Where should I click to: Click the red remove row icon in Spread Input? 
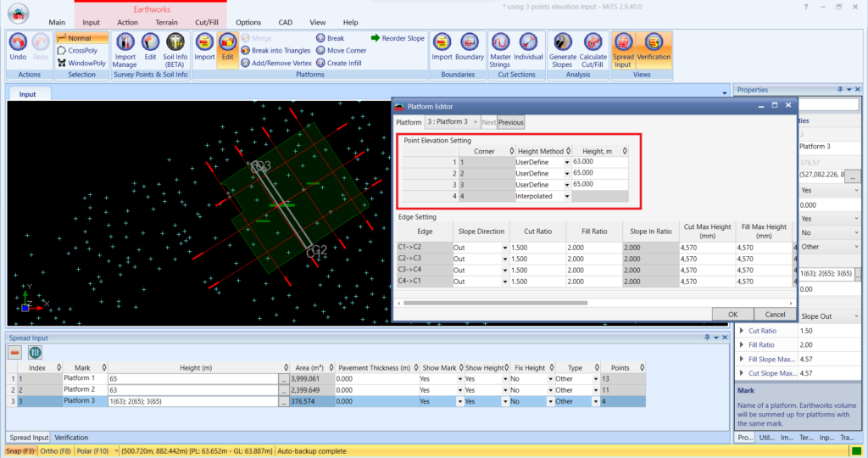tap(15, 353)
